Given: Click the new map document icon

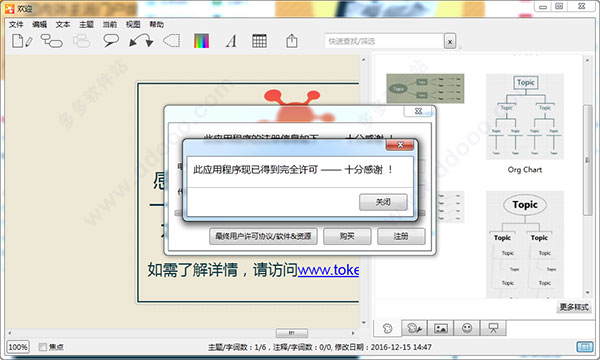Looking at the screenshot, I should (x=22, y=41).
